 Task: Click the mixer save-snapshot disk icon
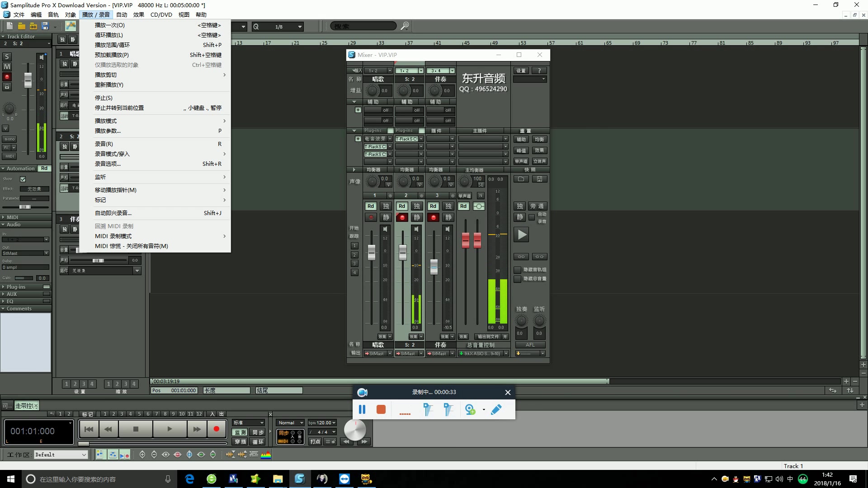(539, 179)
